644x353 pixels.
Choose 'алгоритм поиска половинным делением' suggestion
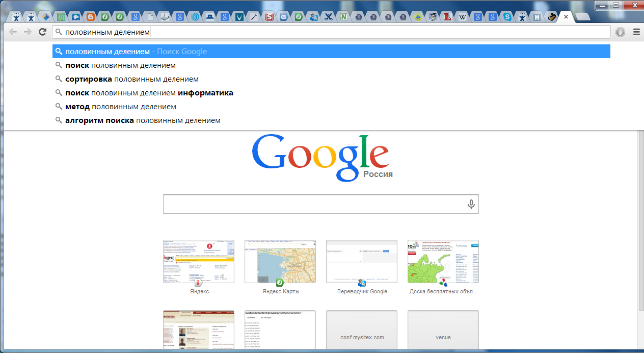(331, 120)
